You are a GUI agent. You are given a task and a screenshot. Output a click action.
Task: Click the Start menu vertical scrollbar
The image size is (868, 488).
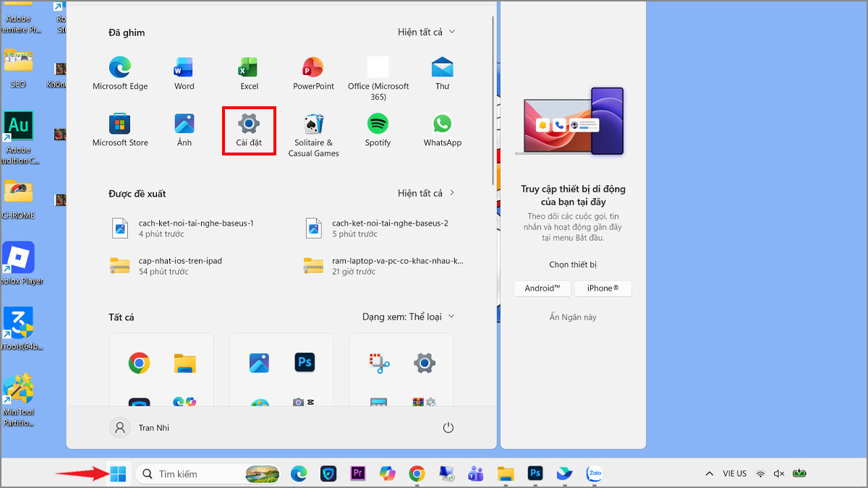click(494, 101)
